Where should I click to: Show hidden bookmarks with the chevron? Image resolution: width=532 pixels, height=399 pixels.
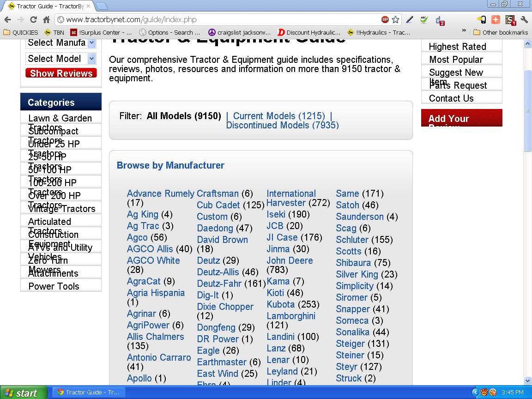pyautogui.click(x=464, y=31)
